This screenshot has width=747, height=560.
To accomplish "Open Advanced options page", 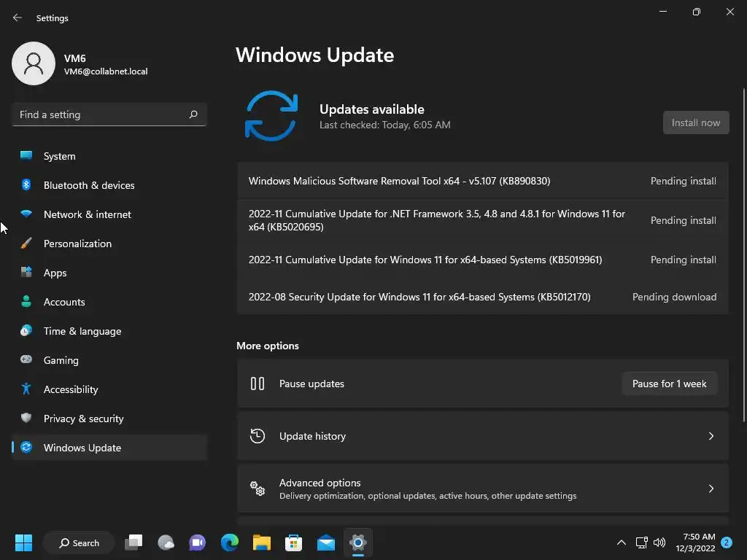I will [x=483, y=488].
